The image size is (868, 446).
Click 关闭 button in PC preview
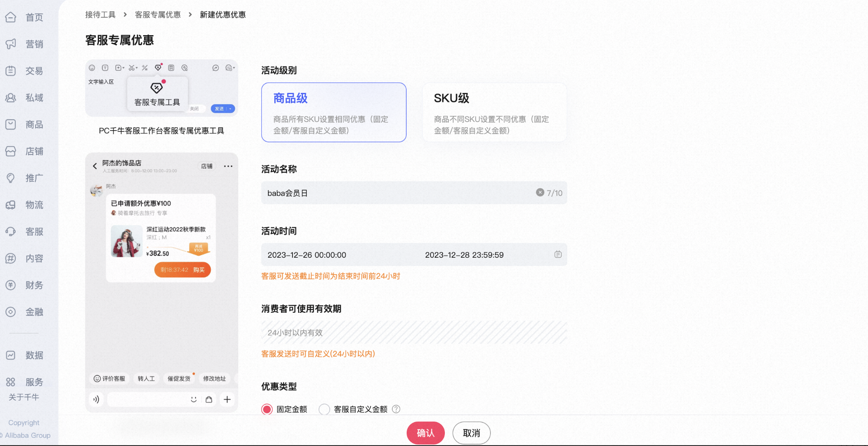click(194, 108)
